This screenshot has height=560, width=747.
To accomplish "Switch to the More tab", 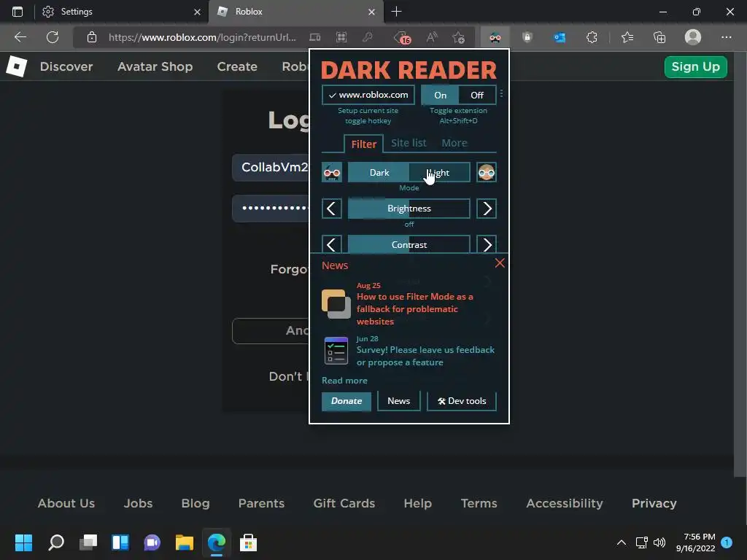I will pos(454,143).
